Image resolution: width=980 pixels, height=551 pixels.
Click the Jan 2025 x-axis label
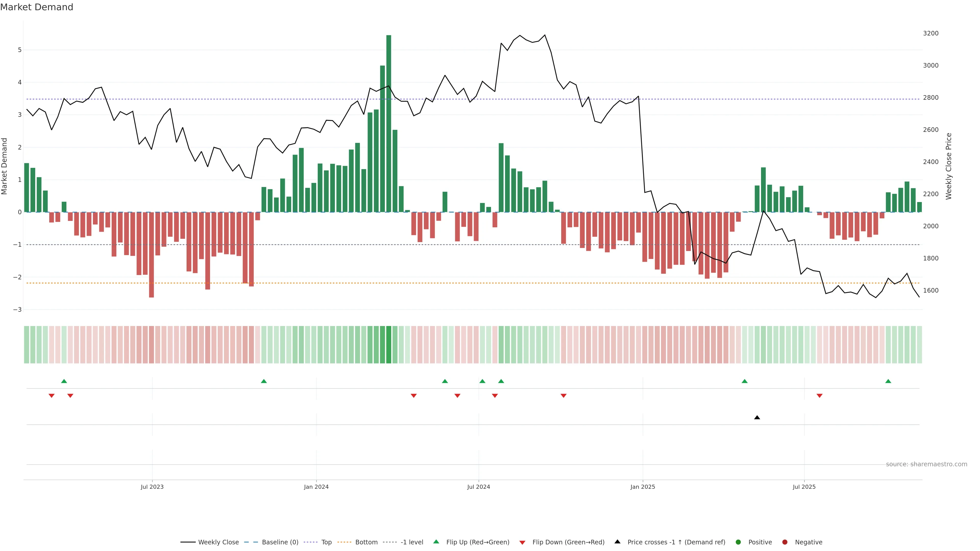pyautogui.click(x=643, y=487)
